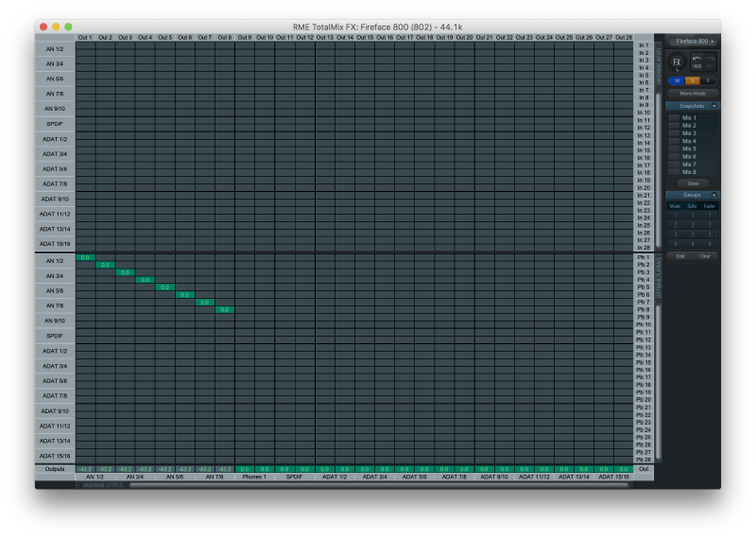The width and height of the screenshot is (756, 539).
Task: Select the Phones 1 output label
Action: (x=254, y=477)
